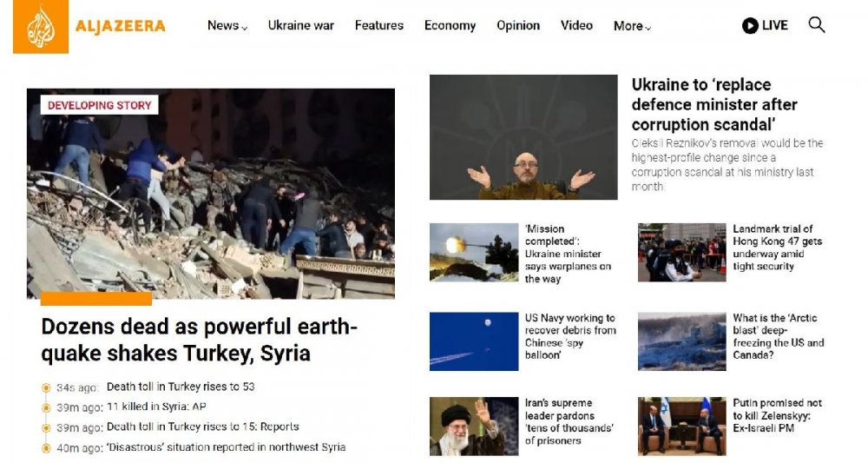Click the LIVE play icon
This screenshot has height=463, width=868.
(750, 26)
